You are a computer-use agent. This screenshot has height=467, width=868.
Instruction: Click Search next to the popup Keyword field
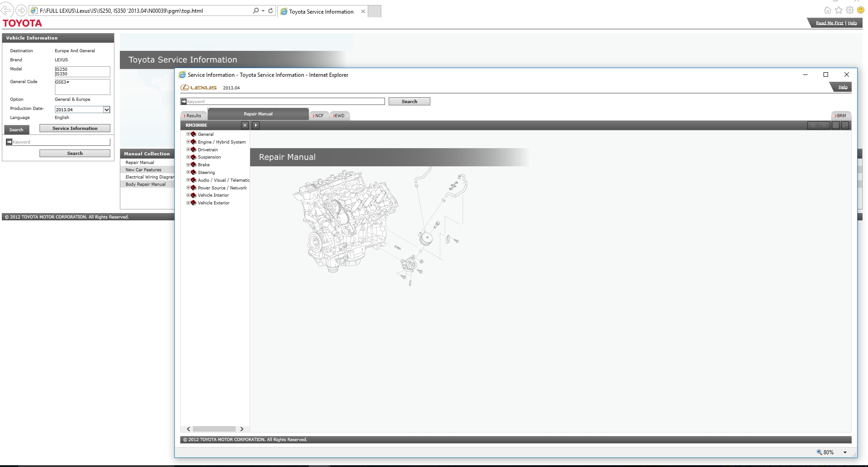point(409,102)
